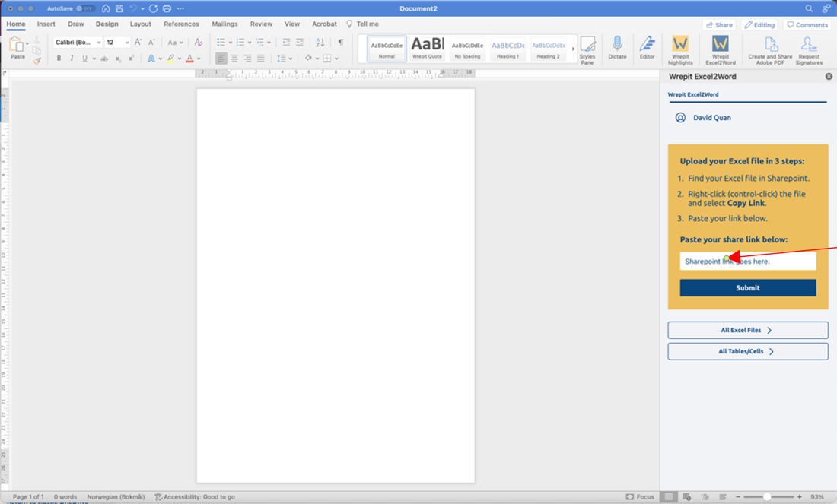This screenshot has width=837, height=504.
Task: Center align text
Action: coord(234,58)
